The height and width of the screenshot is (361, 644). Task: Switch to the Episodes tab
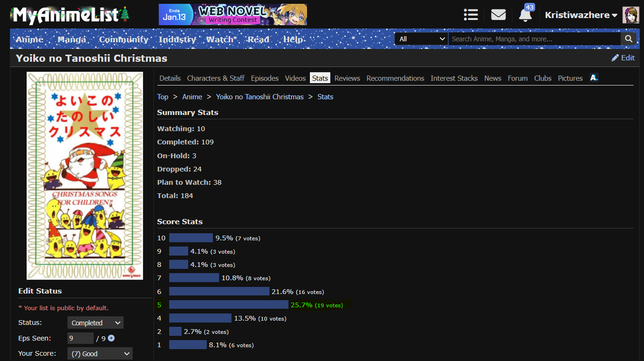(265, 78)
